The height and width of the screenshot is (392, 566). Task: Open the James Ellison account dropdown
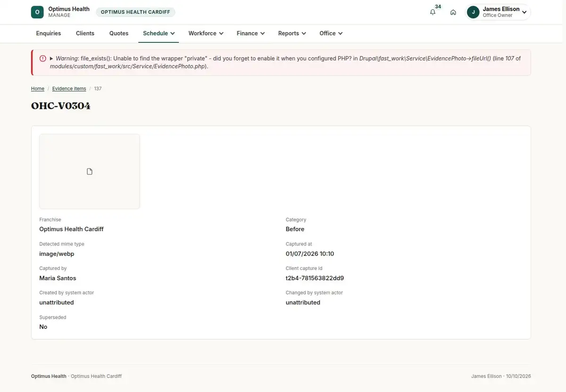click(x=499, y=12)
